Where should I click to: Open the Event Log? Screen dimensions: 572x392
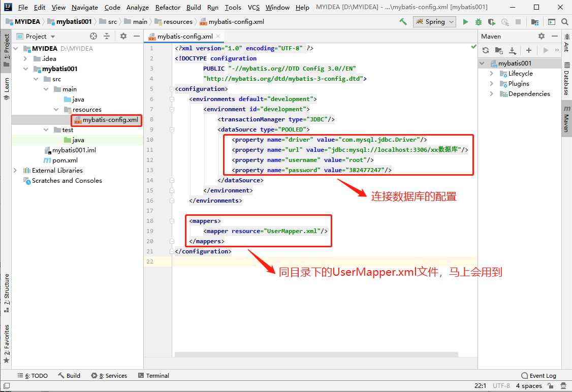point(539,376)
